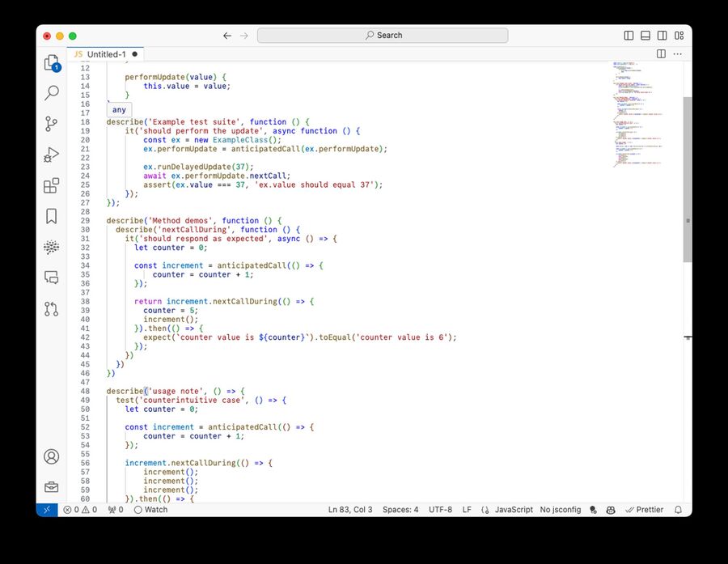
Task: Open the JavaScript language mode selector
Action: [513, 510]
